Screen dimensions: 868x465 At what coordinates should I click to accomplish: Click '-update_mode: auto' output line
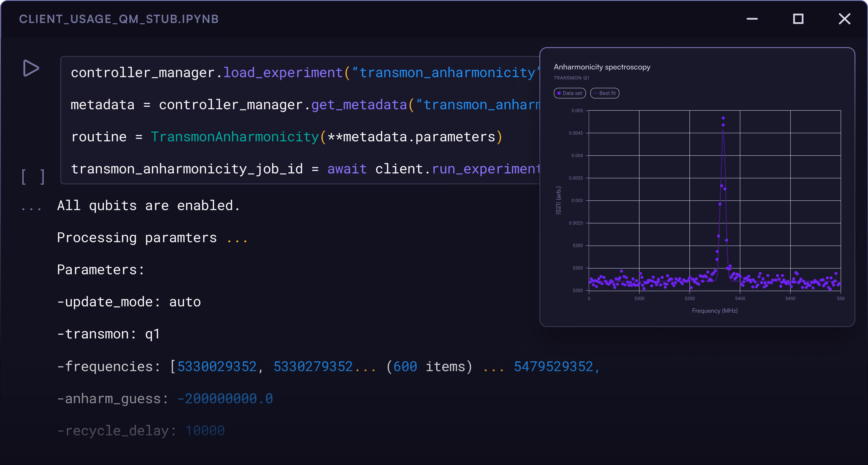click(129, 302)
